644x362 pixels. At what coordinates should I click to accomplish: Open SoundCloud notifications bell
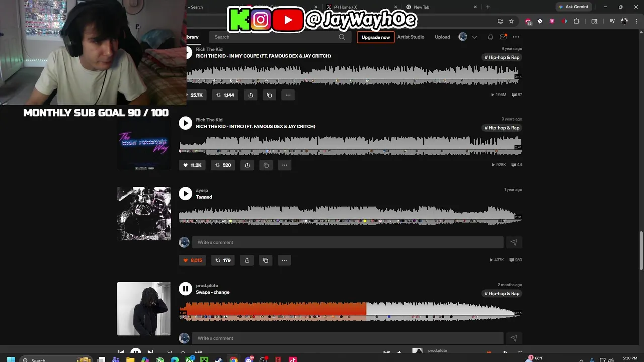(490, 37)
